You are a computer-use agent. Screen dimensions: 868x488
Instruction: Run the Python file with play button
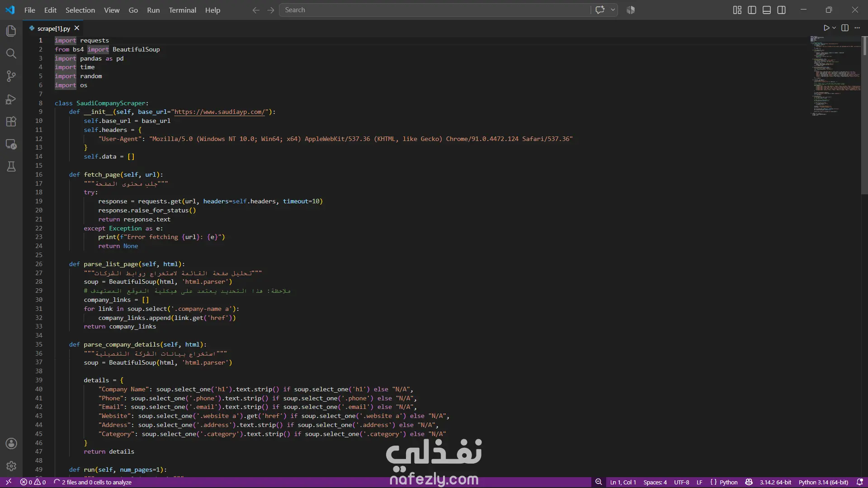pos(826,28)
